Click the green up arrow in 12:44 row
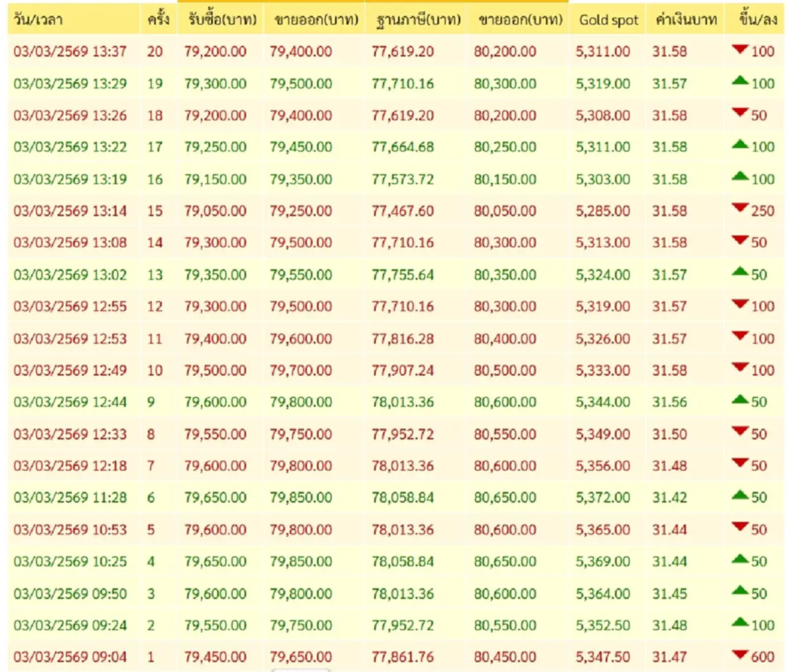This screenshot has height=672, width=798. tap(739, 400)
